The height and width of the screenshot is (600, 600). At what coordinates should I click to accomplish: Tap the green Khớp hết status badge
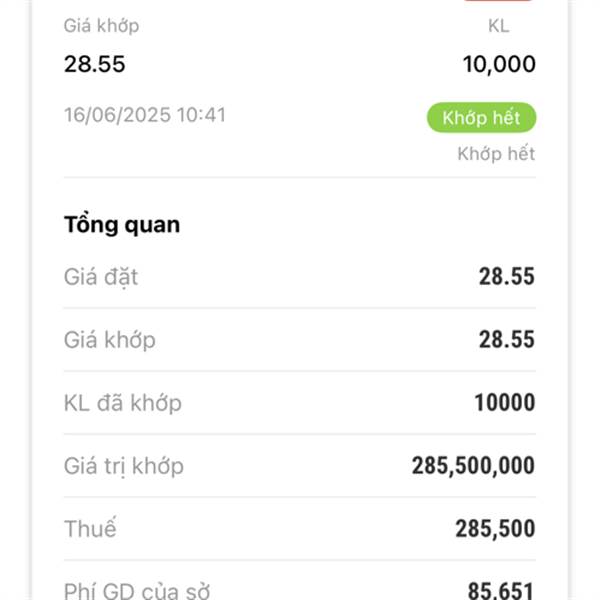coord(481,117)
